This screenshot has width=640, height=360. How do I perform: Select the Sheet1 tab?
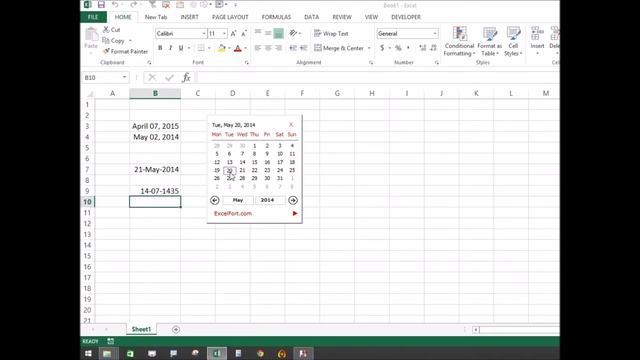click(x=141, y=329)
